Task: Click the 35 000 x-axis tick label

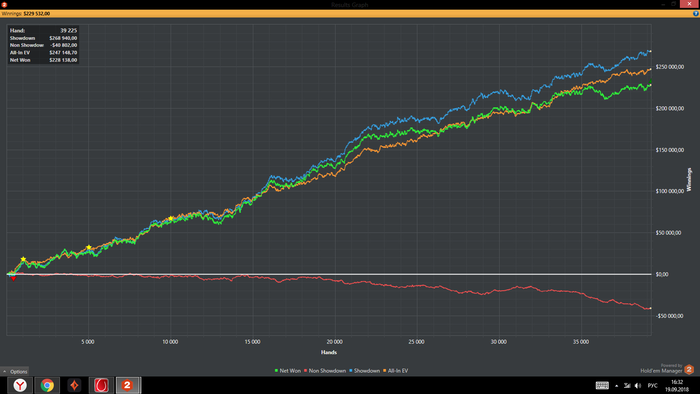Action: coord(581,342)
